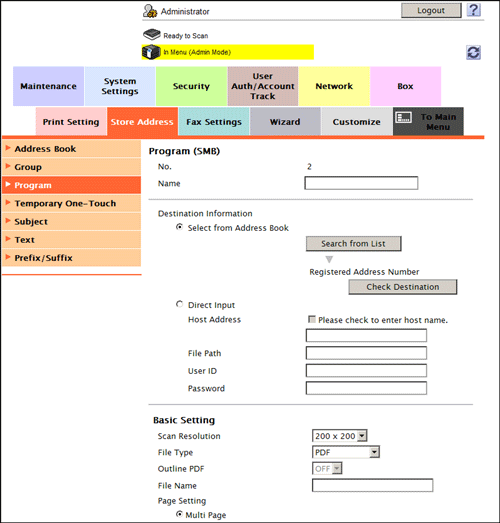Open the Scan Resolution dropdown

tap(340, 436)
